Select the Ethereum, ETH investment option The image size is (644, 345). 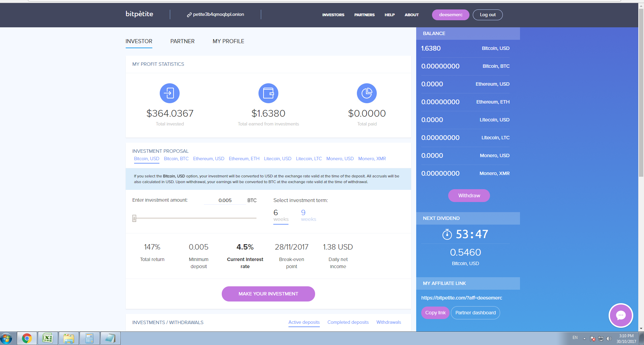[x=244, y=159]
